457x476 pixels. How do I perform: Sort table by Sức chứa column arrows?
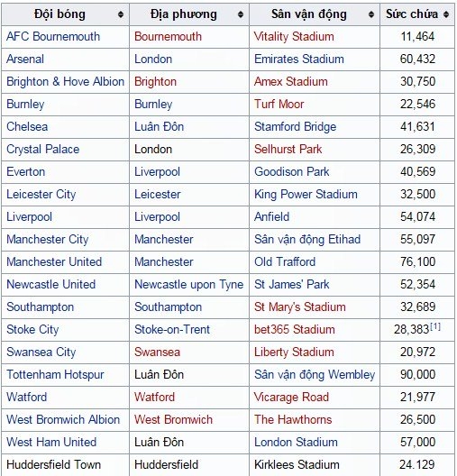446,14
